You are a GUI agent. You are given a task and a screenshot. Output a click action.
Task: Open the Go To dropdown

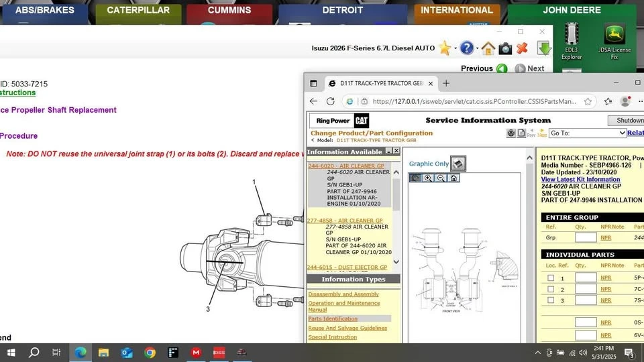click(x=588, y=133)
